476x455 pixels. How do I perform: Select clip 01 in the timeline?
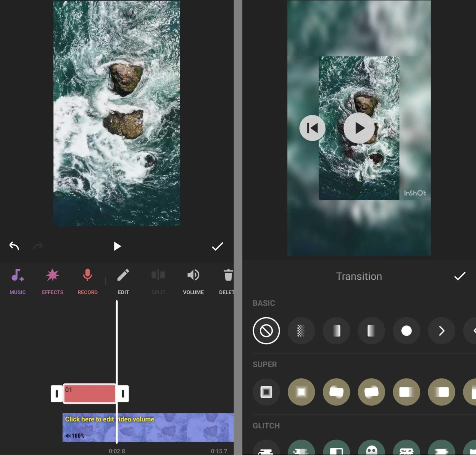tap(90, 393)
